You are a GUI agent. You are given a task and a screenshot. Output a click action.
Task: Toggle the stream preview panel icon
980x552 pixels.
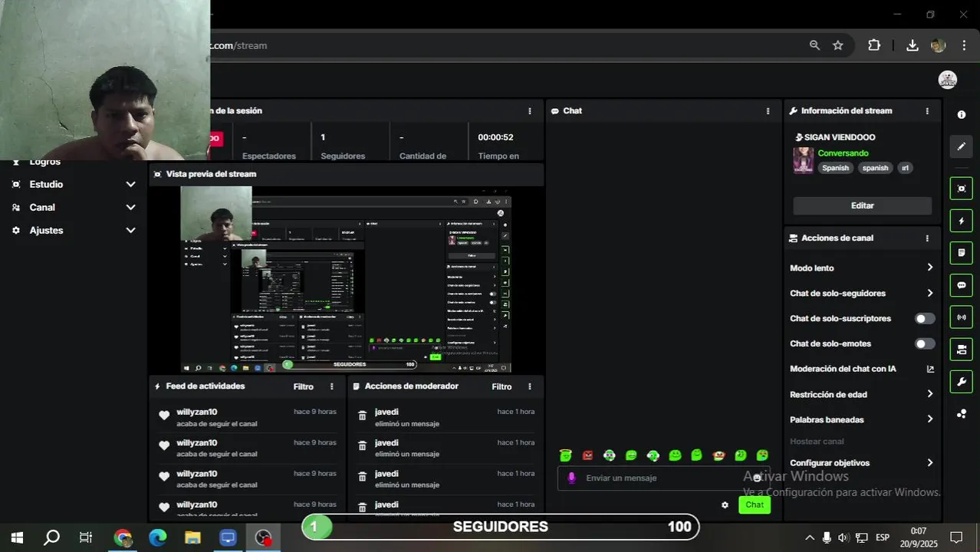[x=962, y=189]
